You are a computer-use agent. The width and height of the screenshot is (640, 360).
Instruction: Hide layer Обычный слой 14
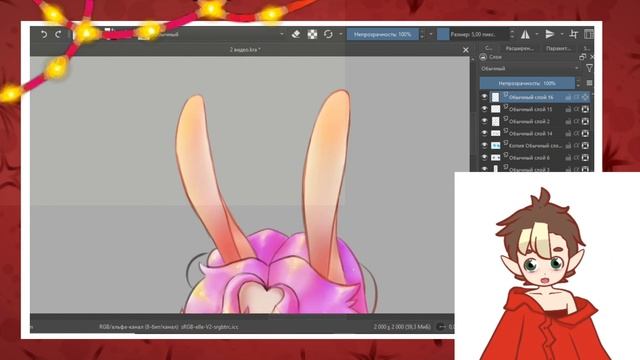(484, 133)
